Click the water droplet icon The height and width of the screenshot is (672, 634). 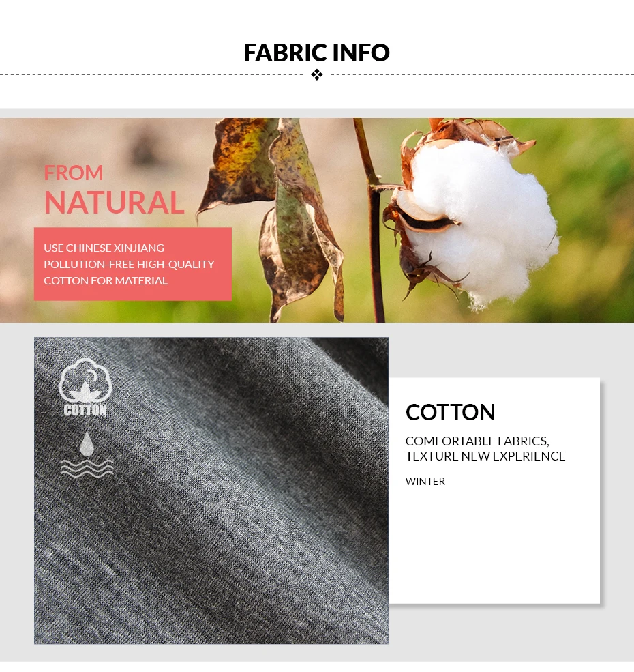point(87,444)
